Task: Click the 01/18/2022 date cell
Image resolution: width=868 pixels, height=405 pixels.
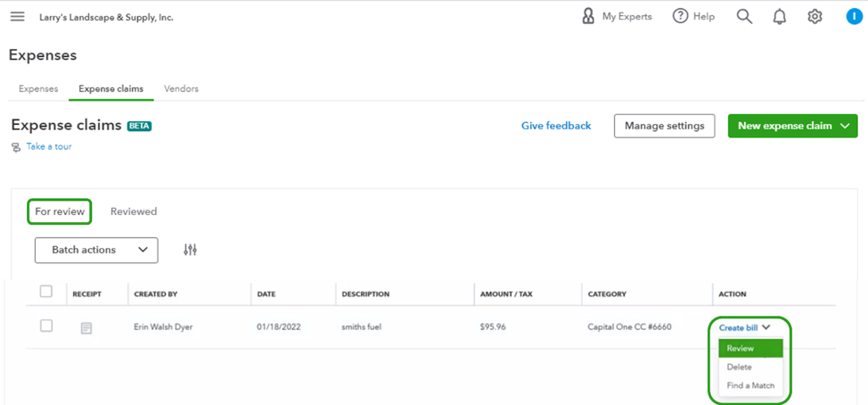Action: (x=278, y=326)
